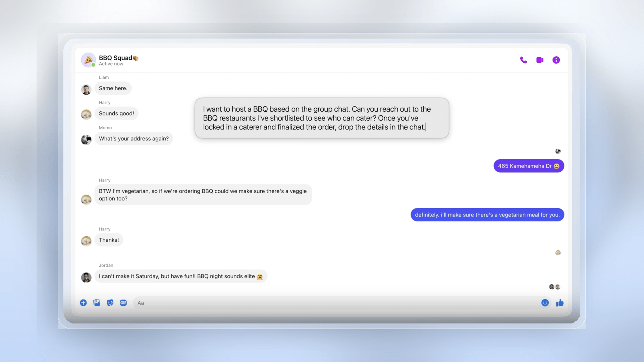Viewport: 644px width, 362px height.
Task: Select Harry's BTW I'm vegetarian message
Action: click(203, 195)
